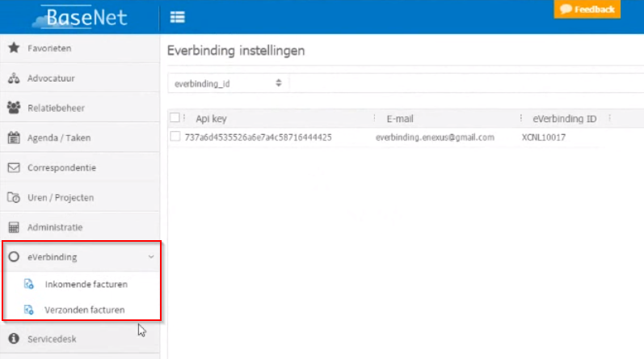Click the Feedback speech bubble icon
Image resolution: width=644 pixels, height=359 pixels.
point(566,9)
